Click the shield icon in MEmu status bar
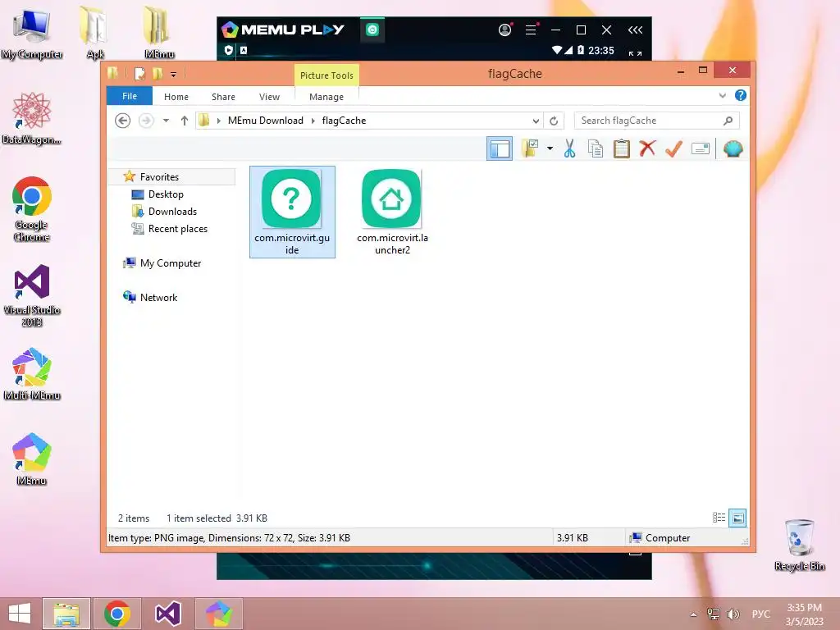 coord(229,50)
